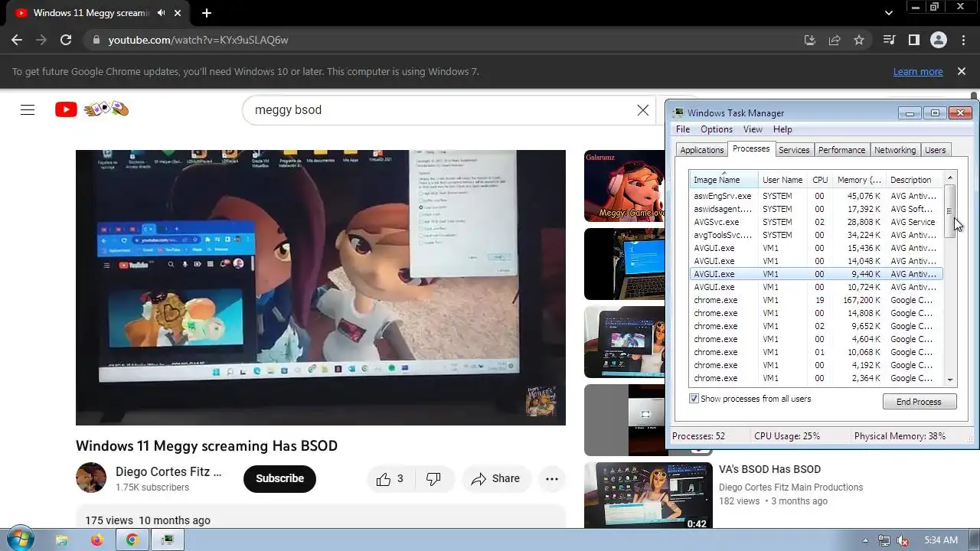Open Chrome profile avatar
Viewport: 980px width, 551px height.
tap(939, 40)
